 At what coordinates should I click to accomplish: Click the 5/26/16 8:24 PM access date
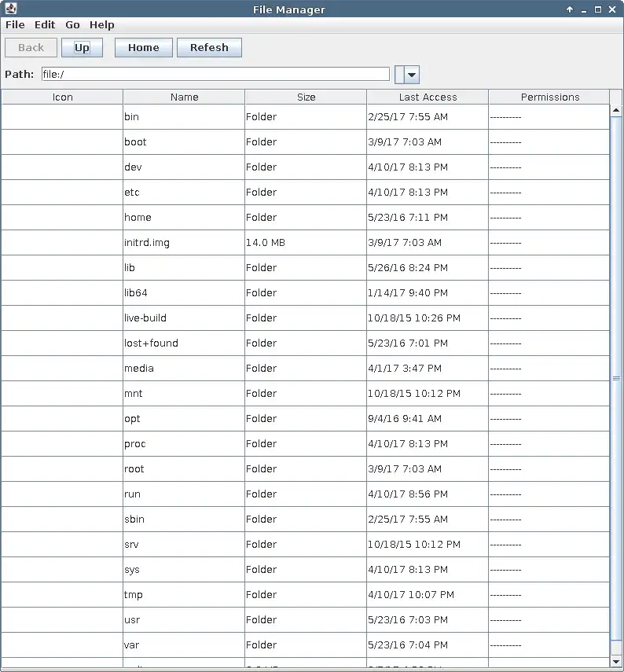408,268
